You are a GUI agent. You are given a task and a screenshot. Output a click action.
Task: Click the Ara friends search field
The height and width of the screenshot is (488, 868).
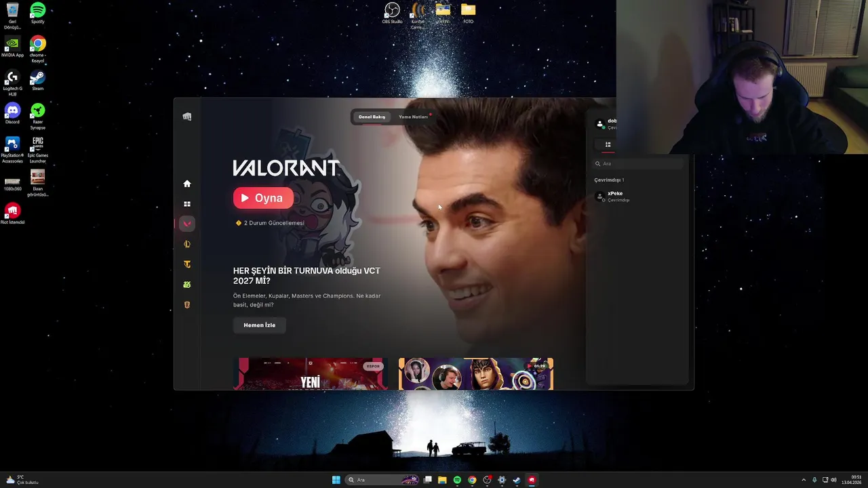637,163
